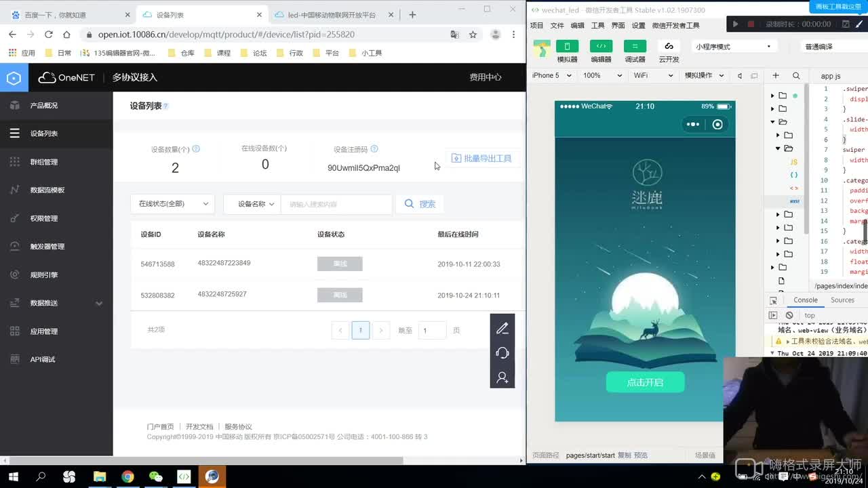Open 门户首页 footer link
The width and height of the screenshot is (868, 488).
point(160,427)
